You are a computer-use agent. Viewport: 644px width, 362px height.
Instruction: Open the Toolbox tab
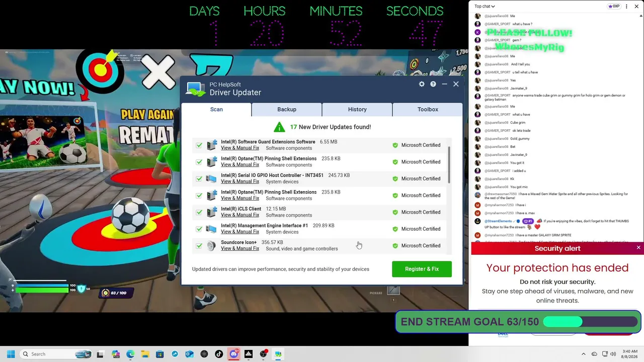click(428, 109)
